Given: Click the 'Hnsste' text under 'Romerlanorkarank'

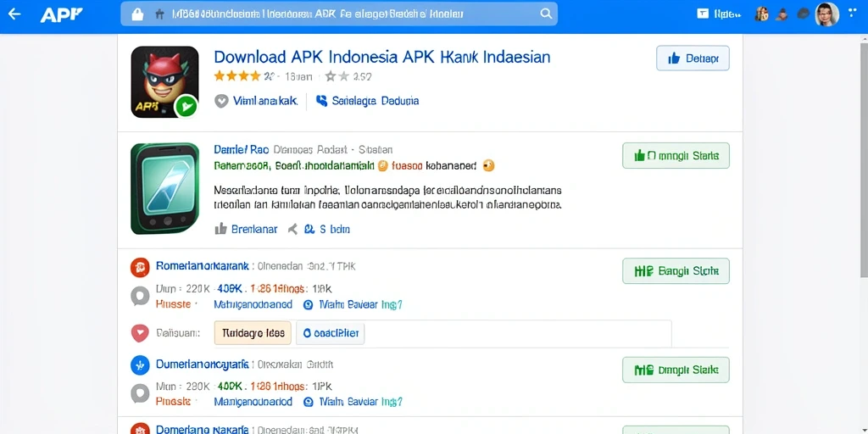Looking at the screenshot, I should [x=173, y=304].
